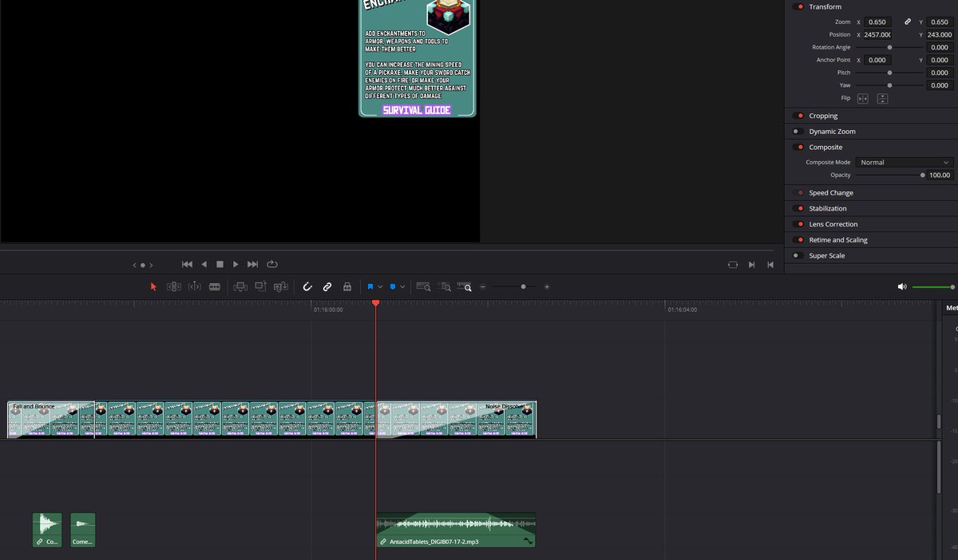Enable the Dynamic Zoom toggle

(x=798, y=132)
